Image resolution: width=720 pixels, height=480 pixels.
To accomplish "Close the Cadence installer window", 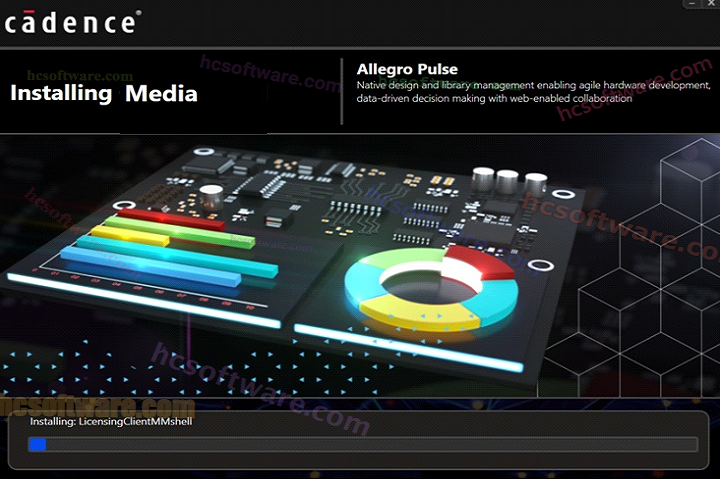I will 711,3.
